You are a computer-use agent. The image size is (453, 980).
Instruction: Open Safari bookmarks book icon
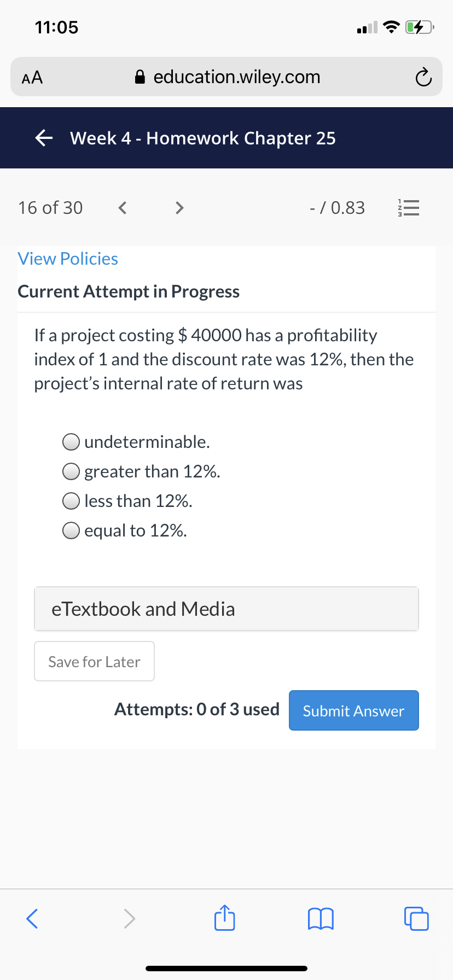pyautogui.click(x=321, y=919)
